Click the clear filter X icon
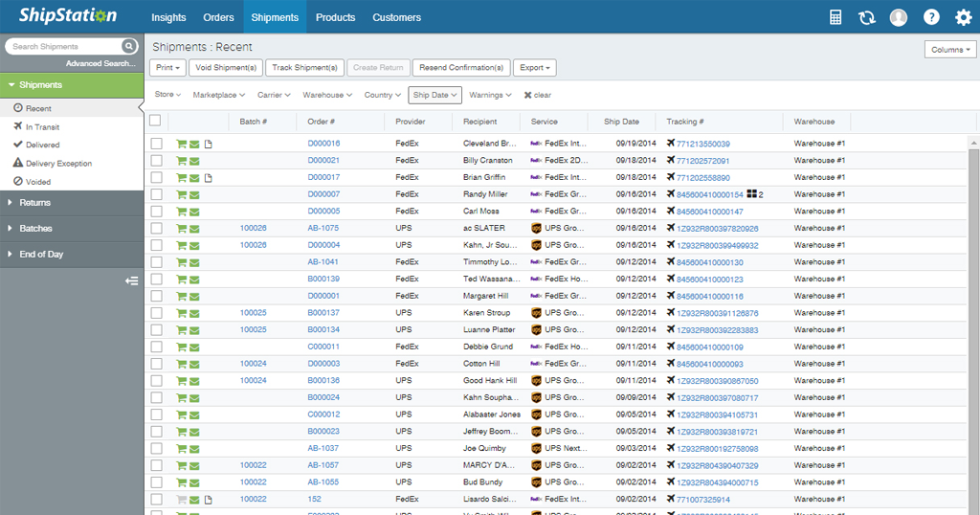 [x=527, y=95]
